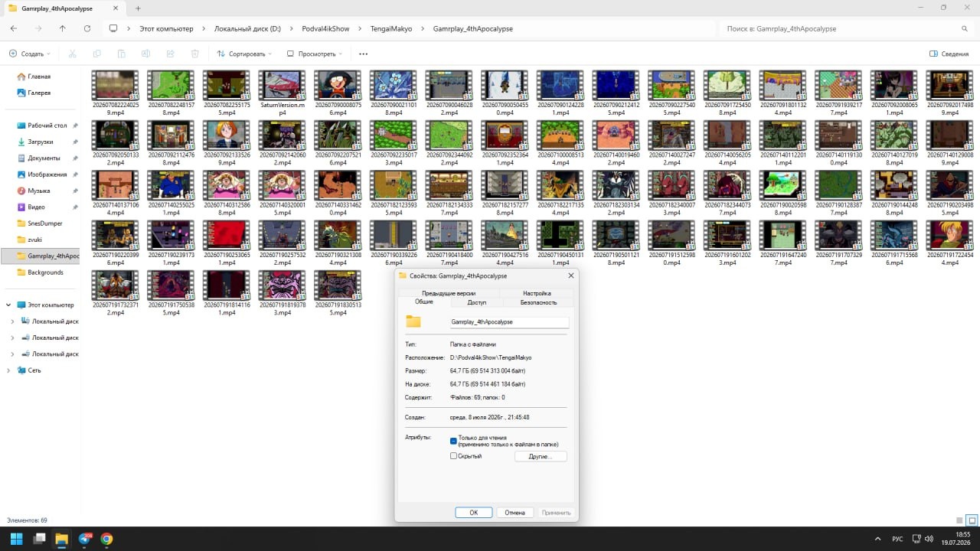Open the Backgrounds folder in sidebar
The width and height of the screenshot is (980, 551).
click(44, 272)
